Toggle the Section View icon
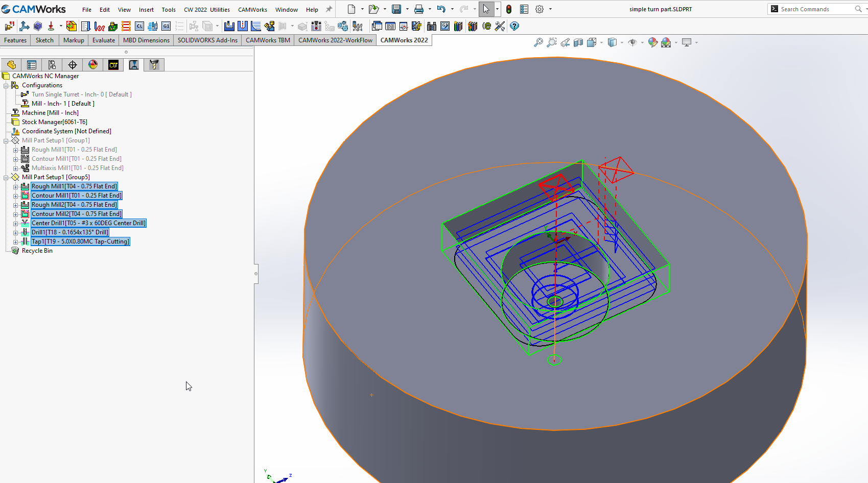 pyautogui.click(x=578, y=42)
